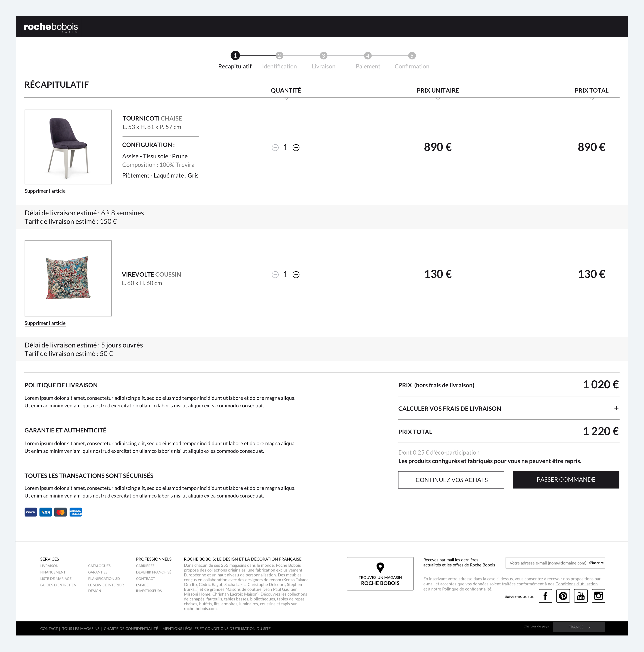Remove the Tournicoti chair article

pyautogui.click(x=45, y=191)
